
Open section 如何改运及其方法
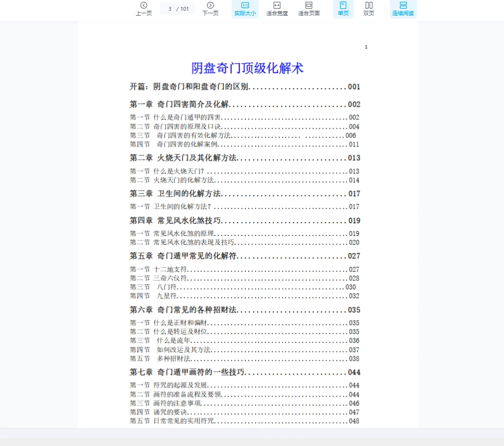tap(244, 350)
